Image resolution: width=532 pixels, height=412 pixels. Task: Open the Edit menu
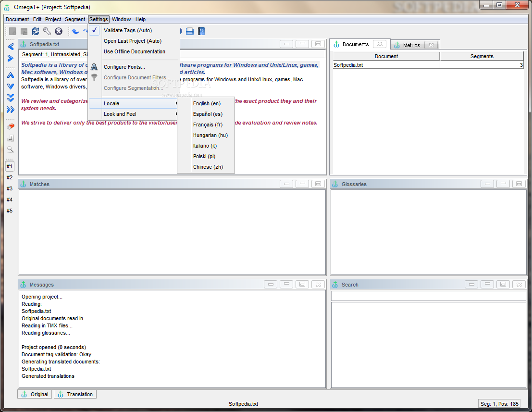click(x=37, y=19)
